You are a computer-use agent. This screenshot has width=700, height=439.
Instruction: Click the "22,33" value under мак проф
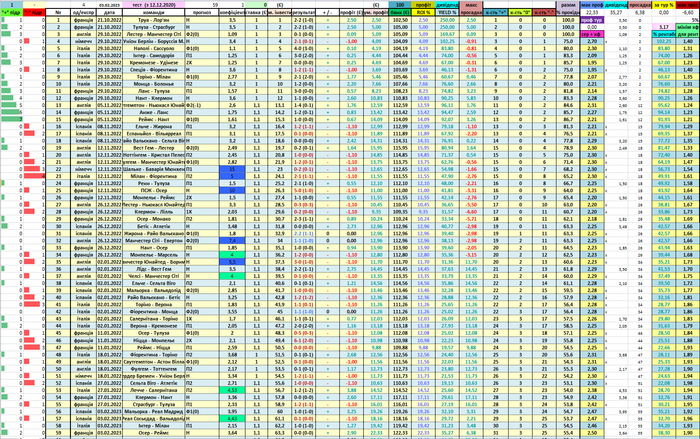pyautogui.click(x=592, y=13)
